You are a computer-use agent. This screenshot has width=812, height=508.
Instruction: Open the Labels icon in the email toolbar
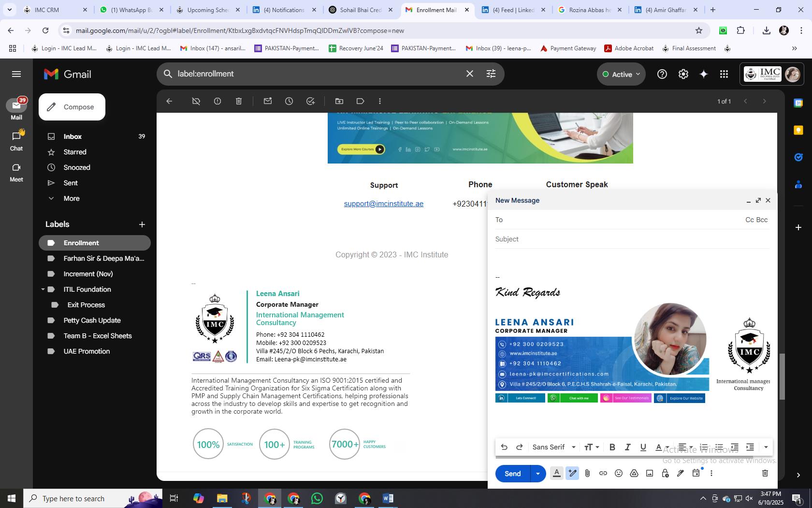(360, 101)
